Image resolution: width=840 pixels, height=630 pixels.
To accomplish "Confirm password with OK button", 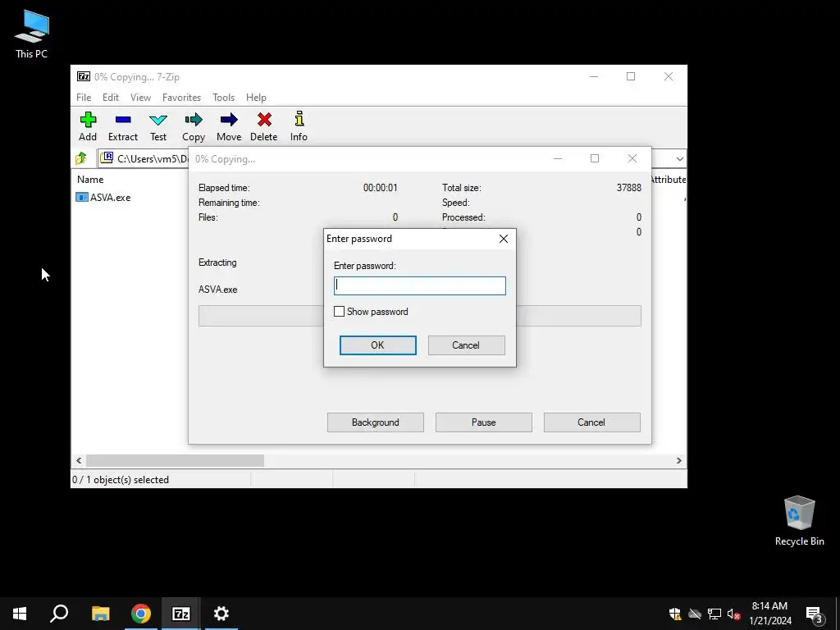I will point(377,345).
